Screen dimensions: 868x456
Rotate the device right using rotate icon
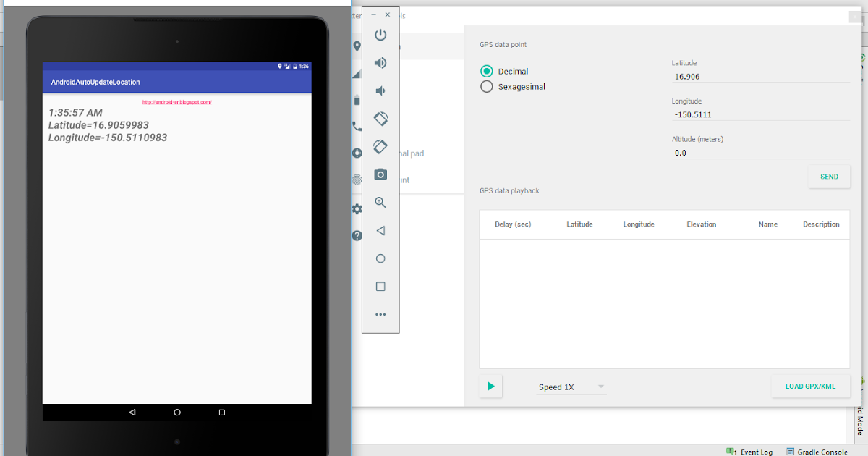tap(380, 147)
